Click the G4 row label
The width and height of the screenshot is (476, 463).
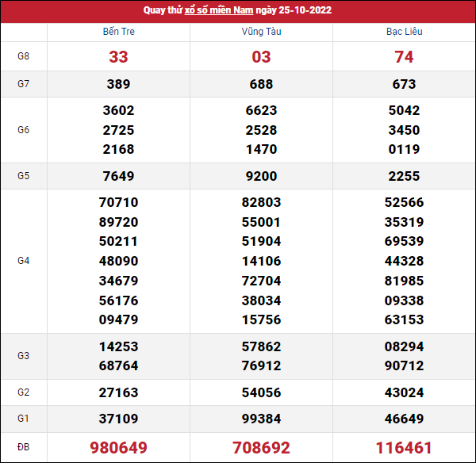pos(23,260)
